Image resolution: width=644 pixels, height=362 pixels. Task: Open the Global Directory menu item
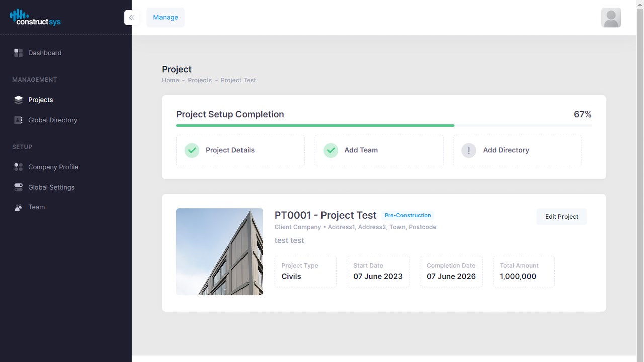[53, 120]
